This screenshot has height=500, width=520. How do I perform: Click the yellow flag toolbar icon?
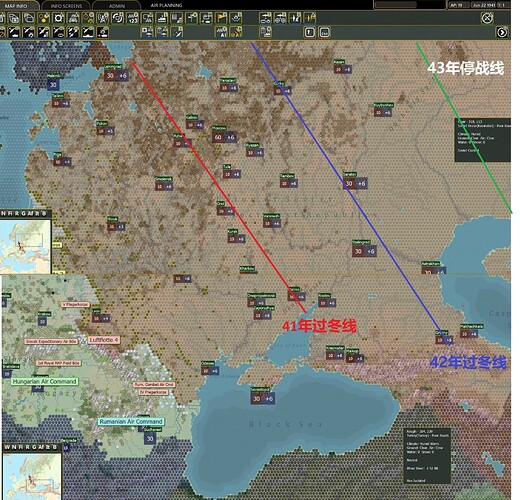(221, 18)
